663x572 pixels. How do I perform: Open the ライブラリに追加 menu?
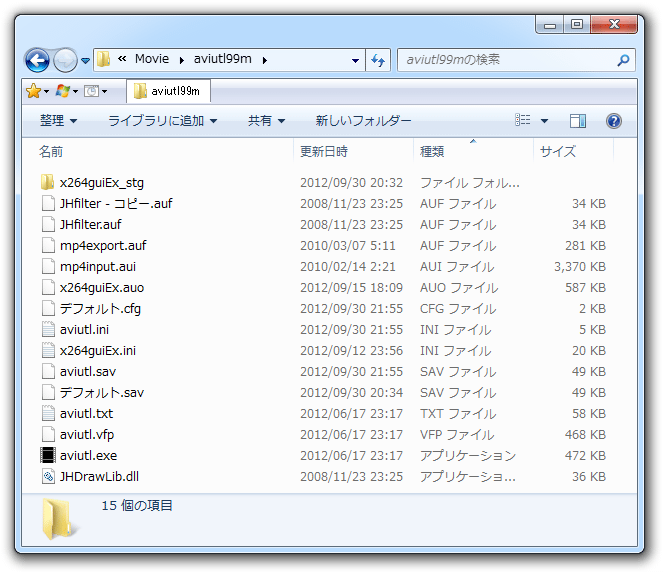tap(163, 121)
